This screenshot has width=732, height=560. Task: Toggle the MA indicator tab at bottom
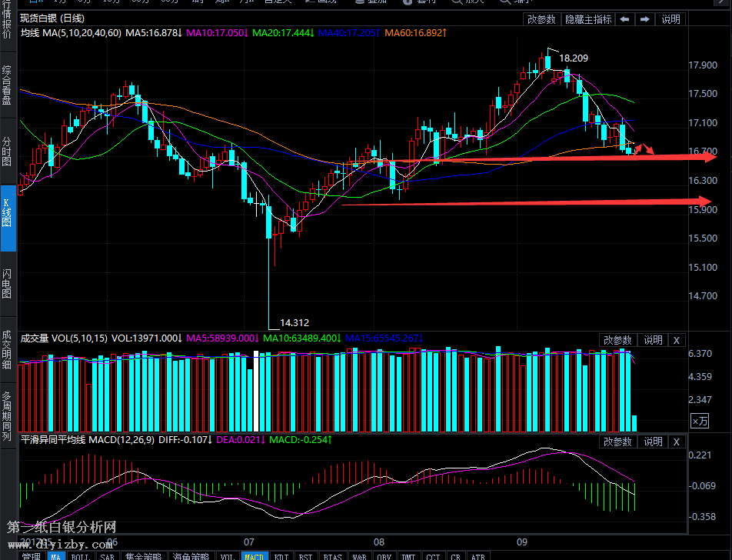55,556
